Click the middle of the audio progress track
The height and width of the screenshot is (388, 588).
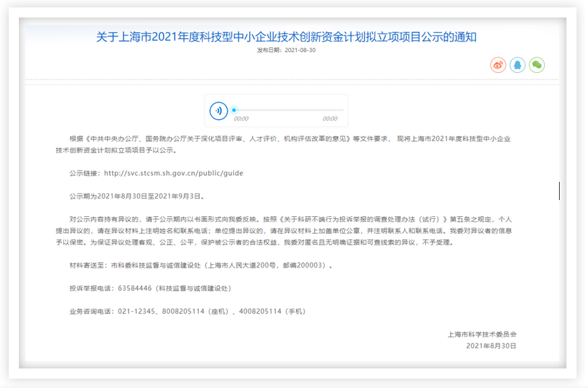point(288,110)
